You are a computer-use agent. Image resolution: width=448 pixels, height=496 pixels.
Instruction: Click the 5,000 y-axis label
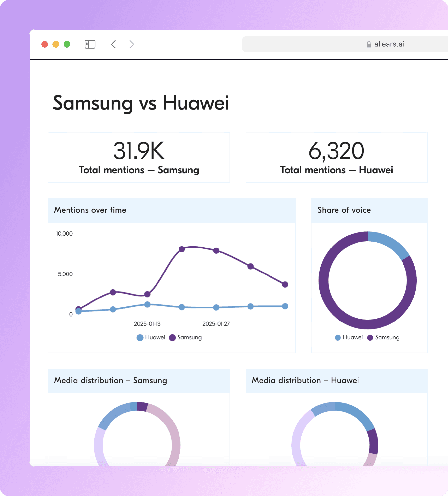pyautogui.click(x=65, y=274)
